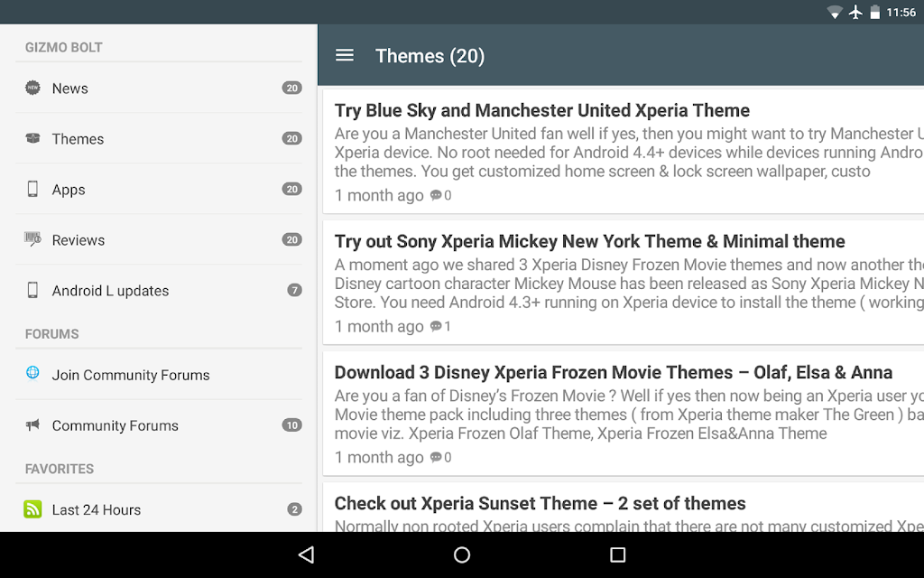Image resolution: width=924 pixels, height=578 pixels.
Task: Open 'Download 3 Disney Xperia Frozen Movie Themes' article
Action: coord(614,372)
